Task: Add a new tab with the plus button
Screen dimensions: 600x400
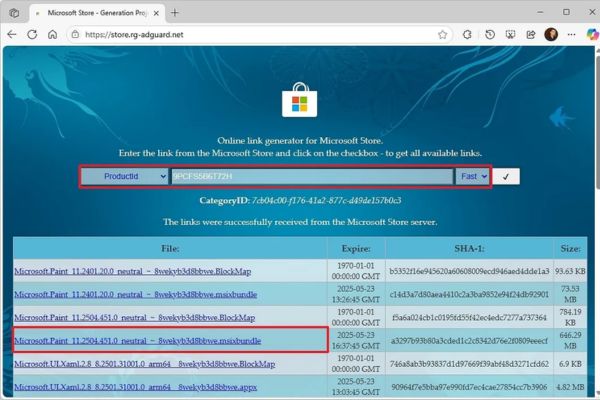Action: [176, 12]
